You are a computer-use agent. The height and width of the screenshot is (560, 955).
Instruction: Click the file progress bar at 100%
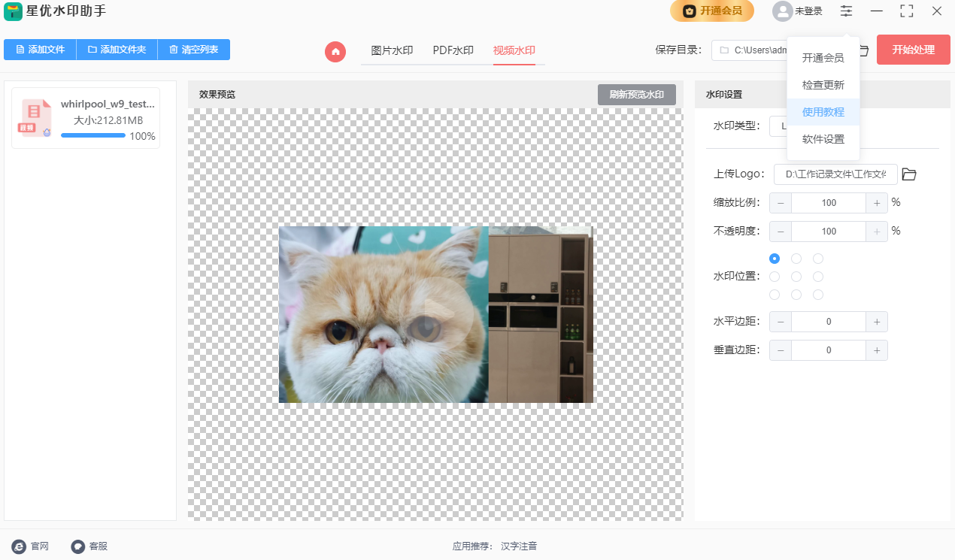93,136
